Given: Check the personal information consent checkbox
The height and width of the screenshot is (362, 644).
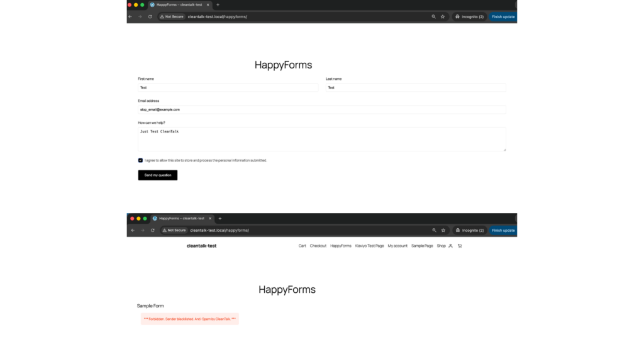Looking at the screenshot, I should (x=141, y=160).
